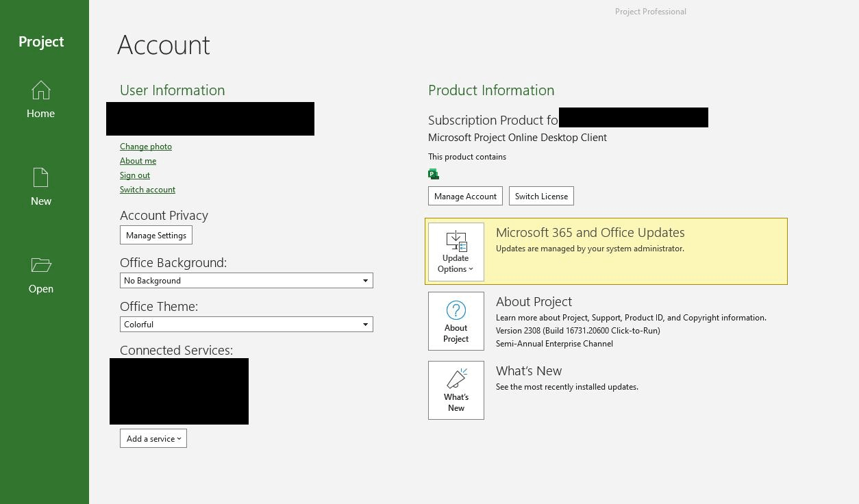The image size is (859, 504).
Task: Click the Switch account link
Action: [147, 189]
